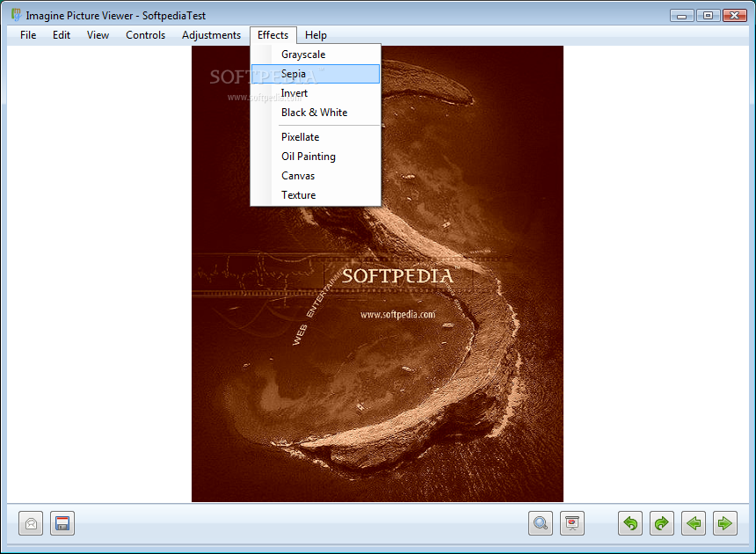Open the View menu
The image size is (756, 554).
click(x=98, y=35)
